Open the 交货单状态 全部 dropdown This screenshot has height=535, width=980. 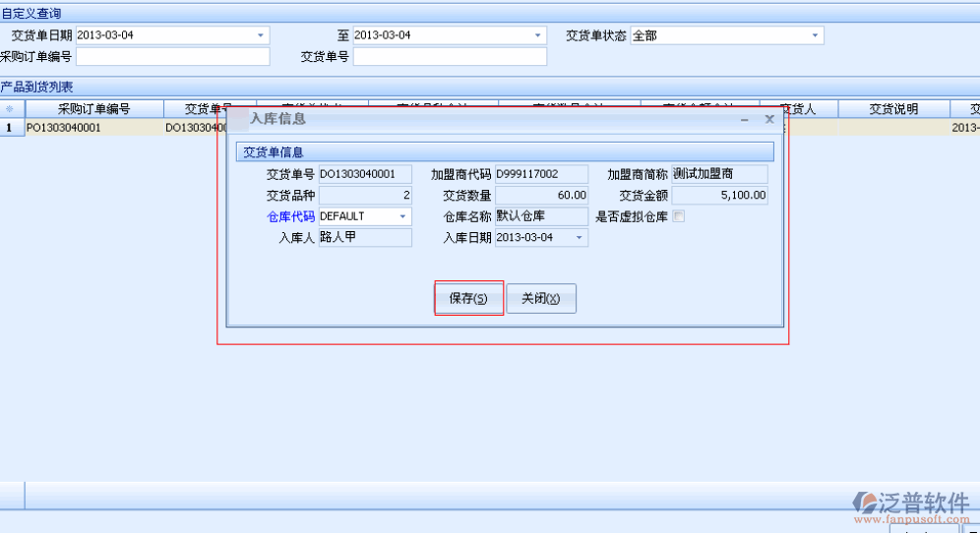pyautogui.click(x=815, y=35)
